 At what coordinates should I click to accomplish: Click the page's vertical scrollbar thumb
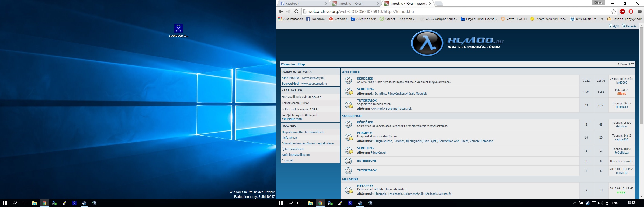tap(642, 75)
